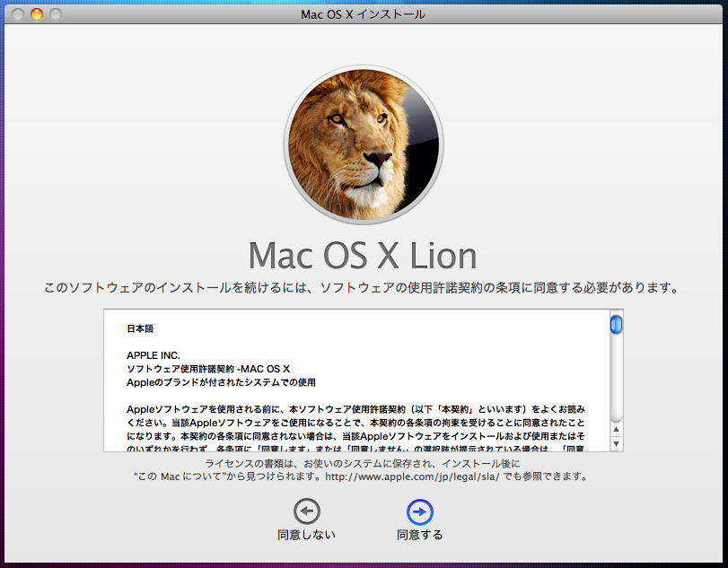Click the 同意しない back arrow icon
The width and height of the screenshot is (728, 568).
(306, 511)
